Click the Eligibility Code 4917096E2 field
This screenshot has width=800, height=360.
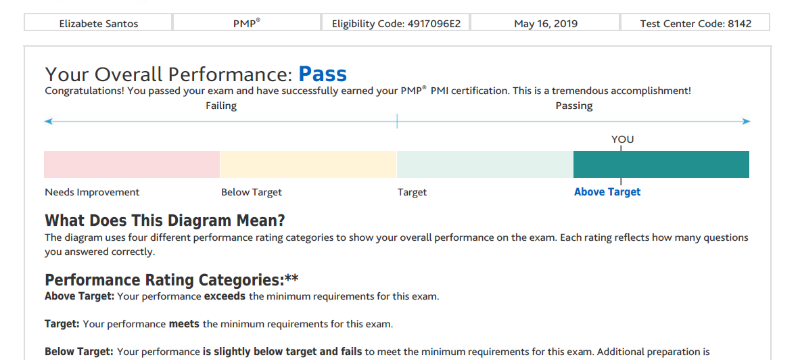click(396, 23)
